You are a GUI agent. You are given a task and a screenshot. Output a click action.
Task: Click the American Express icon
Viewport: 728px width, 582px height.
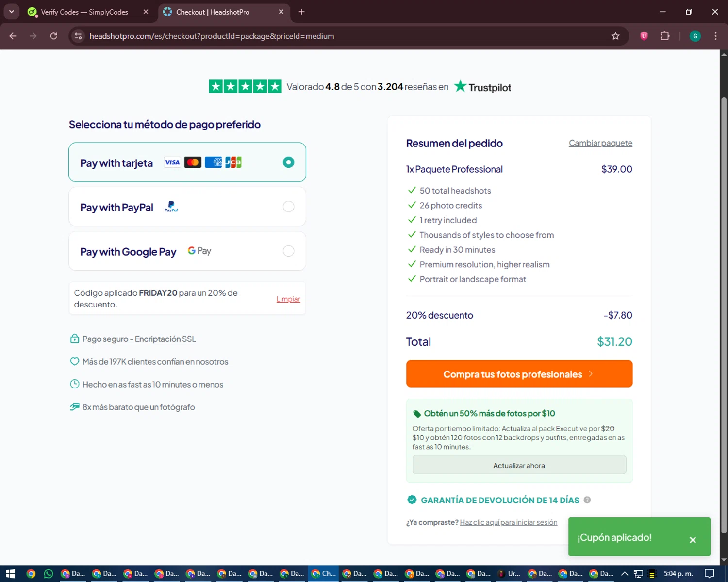(213, 162)
